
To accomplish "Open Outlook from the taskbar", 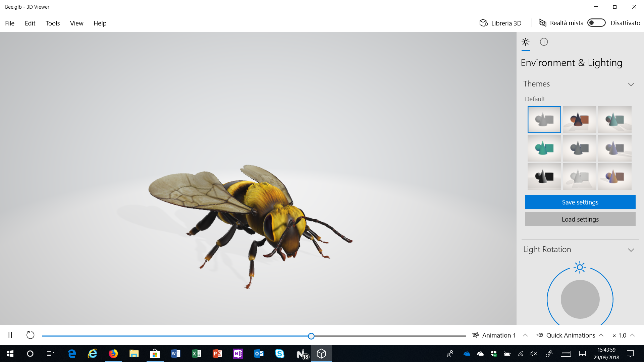I will pyautogui.click(x=259, y=354).
